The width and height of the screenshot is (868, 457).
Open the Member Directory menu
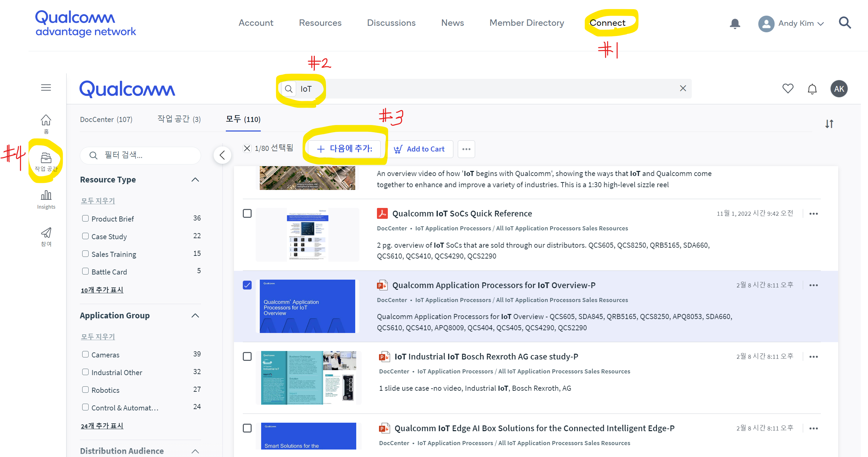tap(527, 23)
